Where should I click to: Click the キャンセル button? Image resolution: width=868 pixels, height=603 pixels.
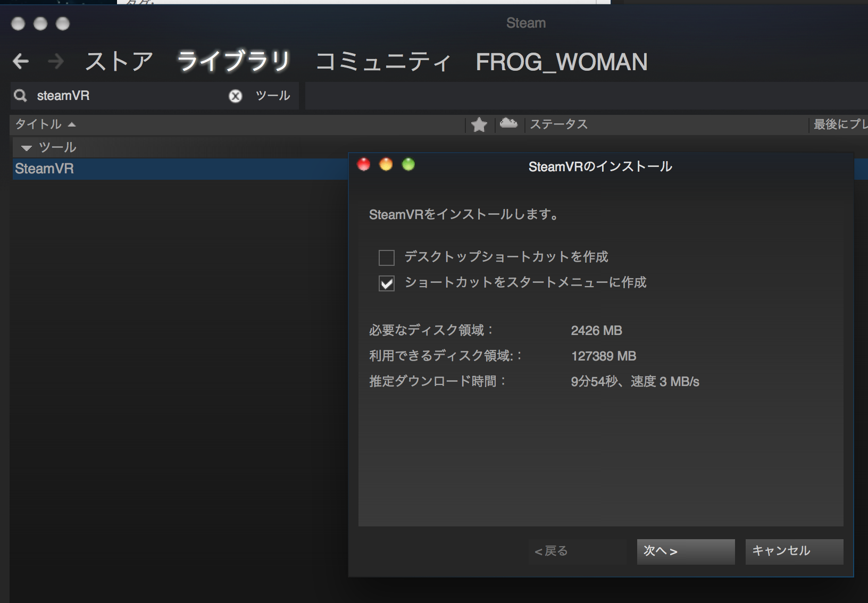795,551
